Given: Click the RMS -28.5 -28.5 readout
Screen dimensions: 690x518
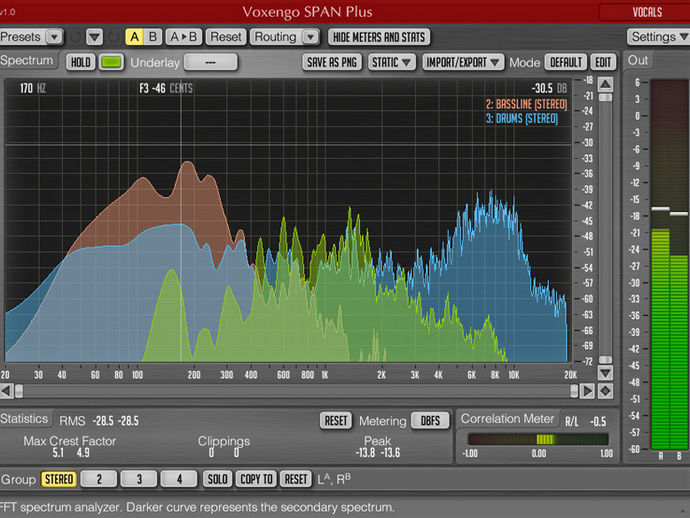Looking at the screenshot, I should 99,421.
